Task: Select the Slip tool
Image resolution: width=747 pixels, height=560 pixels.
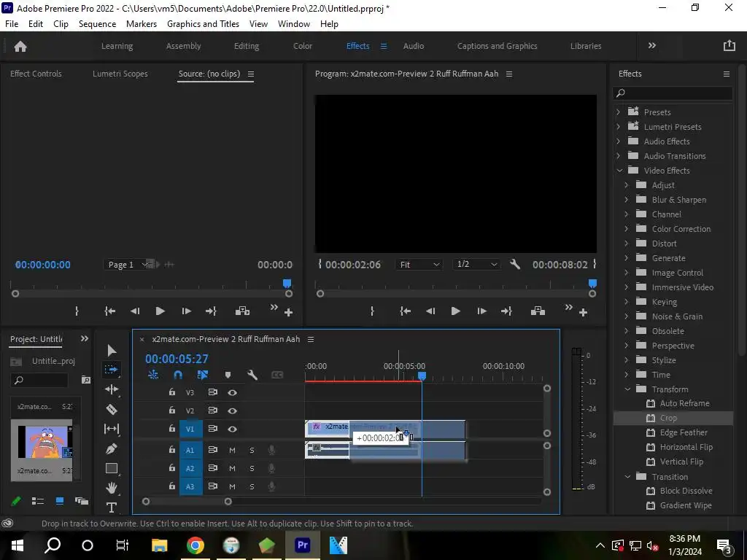Action: click(x=112, y=429)
